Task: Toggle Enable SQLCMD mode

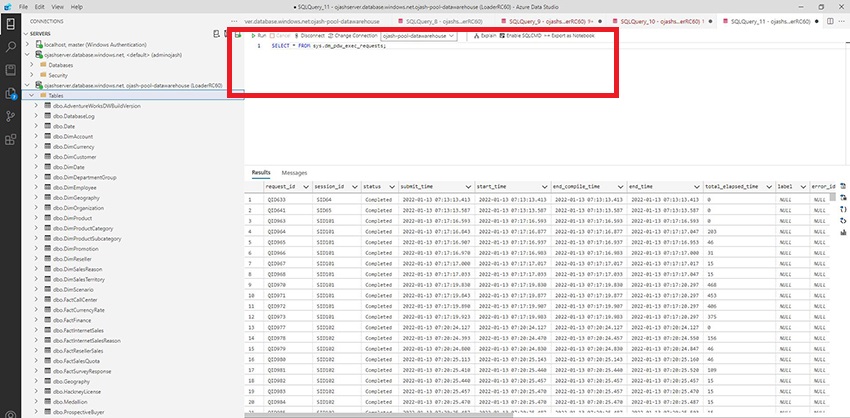Action: (x=520, y=36)
